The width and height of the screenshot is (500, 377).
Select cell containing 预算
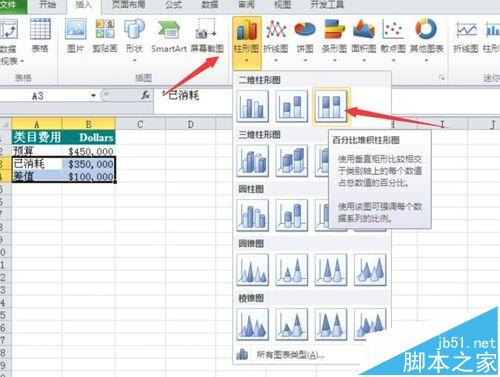[37, 151]
